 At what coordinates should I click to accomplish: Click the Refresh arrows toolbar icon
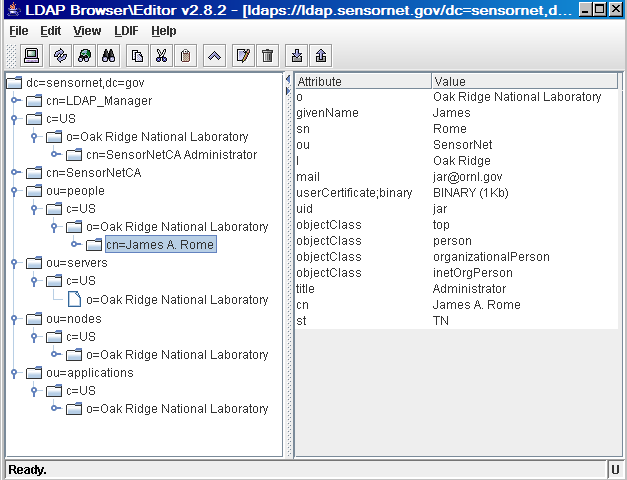coord(60,56)
